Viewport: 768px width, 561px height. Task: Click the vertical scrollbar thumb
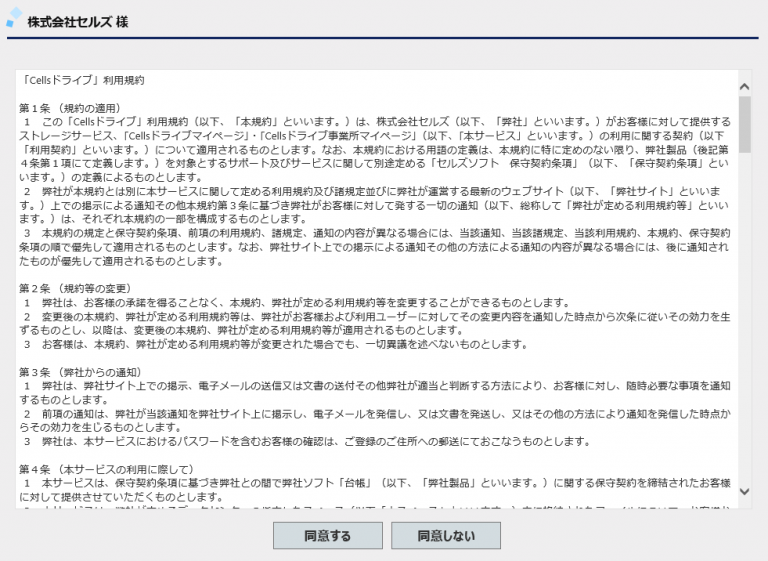[744, 124]
